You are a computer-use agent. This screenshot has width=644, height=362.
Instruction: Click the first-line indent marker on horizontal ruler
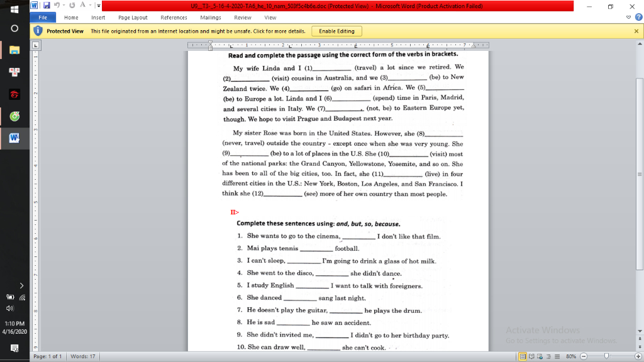(210, 43)
